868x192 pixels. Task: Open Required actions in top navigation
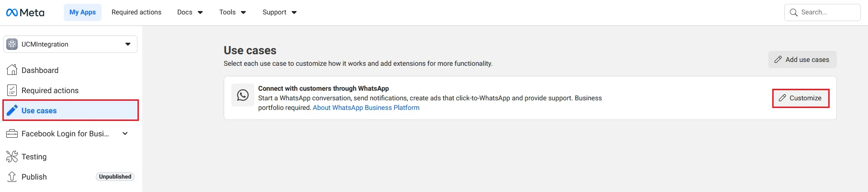tap(137, 12)
